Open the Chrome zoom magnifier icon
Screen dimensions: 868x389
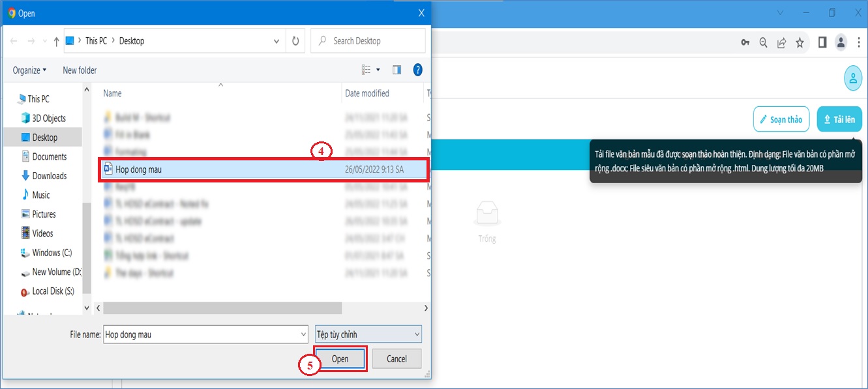tap(763, 42)
